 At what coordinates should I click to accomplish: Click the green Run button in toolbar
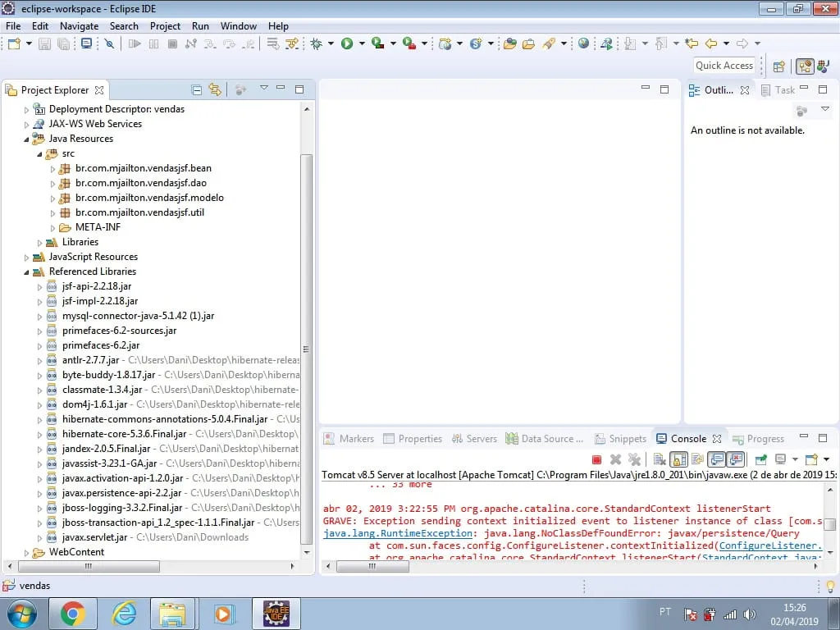coord(347,43)
